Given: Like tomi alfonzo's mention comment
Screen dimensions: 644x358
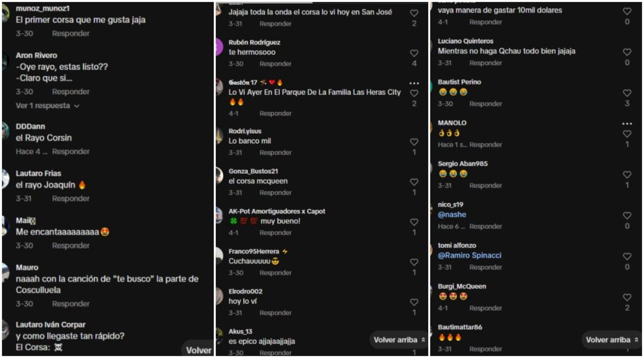Looking at the screenshot, I should click(627, 256).
